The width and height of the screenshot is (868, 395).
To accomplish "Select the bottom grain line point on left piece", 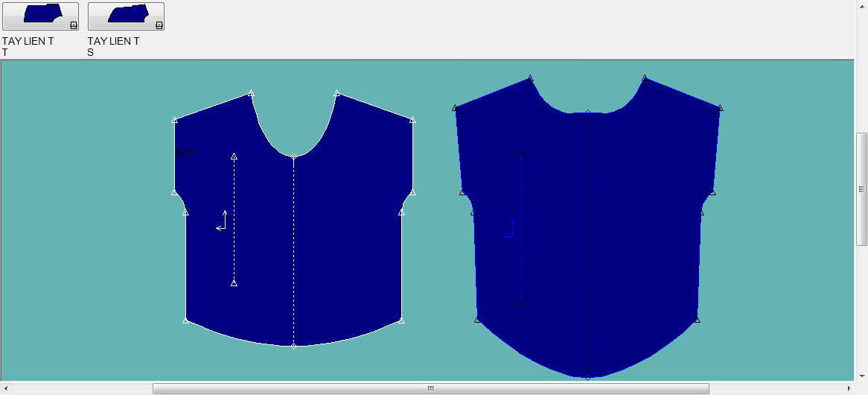I will tap(234, 283).
